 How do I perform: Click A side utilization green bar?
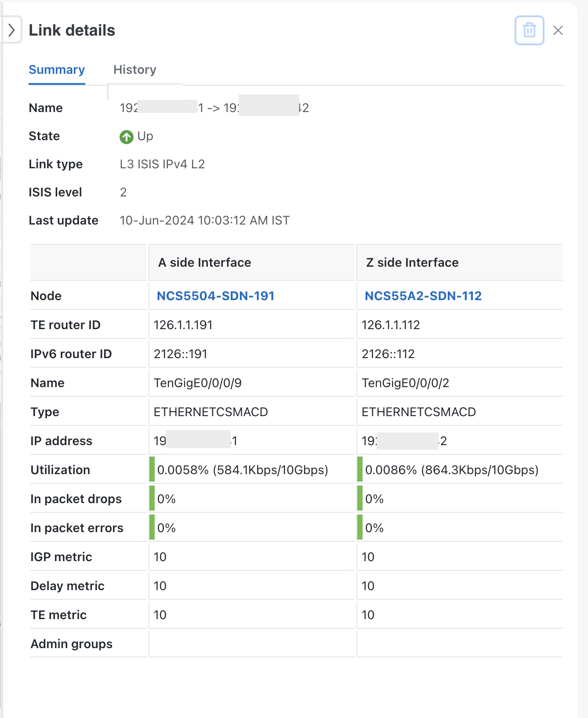152,469
